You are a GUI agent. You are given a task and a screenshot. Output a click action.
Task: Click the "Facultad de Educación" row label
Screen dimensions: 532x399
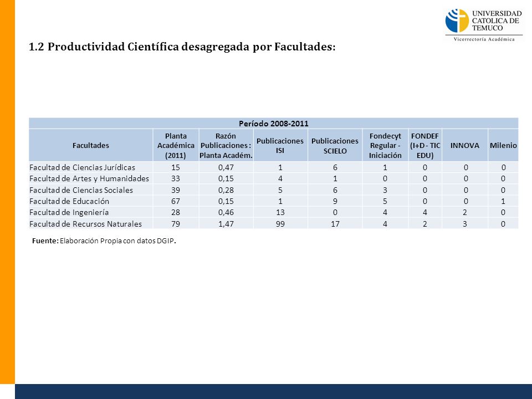click(69, 201)
